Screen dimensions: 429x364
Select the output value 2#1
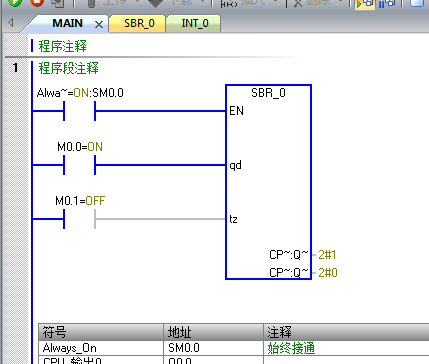point(327,255)
